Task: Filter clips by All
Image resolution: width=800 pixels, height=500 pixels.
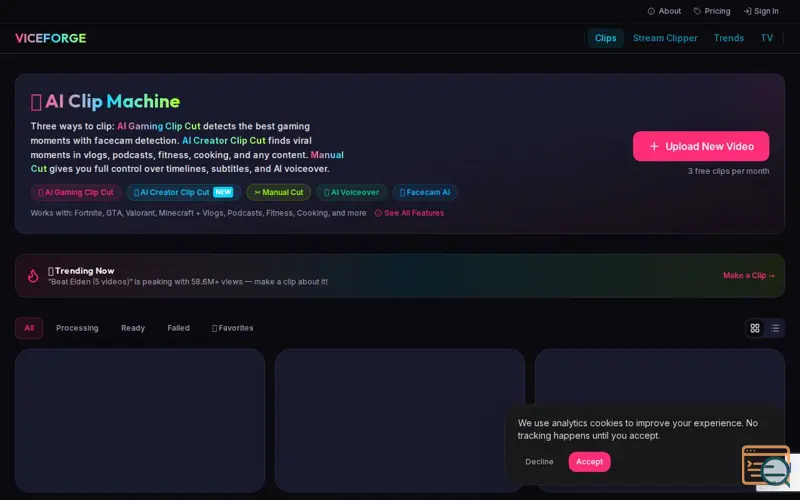Action: 29,328
